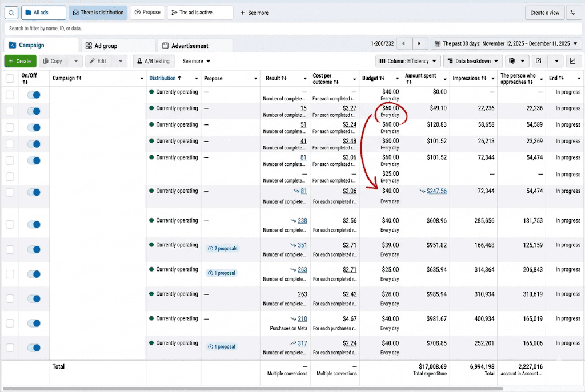Open the calendar date range picker
The width and height of the screenshot is (585, 392).
coord(506,43)
